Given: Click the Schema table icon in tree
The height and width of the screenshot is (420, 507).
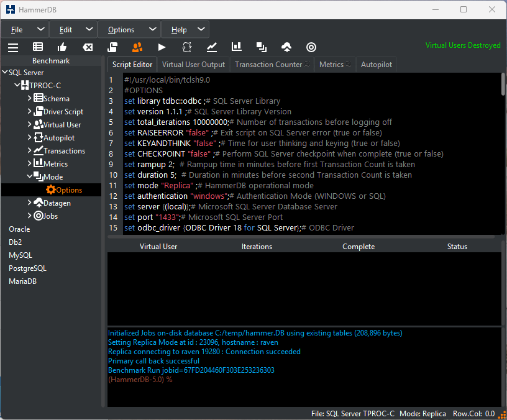Looking at the screenshot, I should tap(39, 98).
